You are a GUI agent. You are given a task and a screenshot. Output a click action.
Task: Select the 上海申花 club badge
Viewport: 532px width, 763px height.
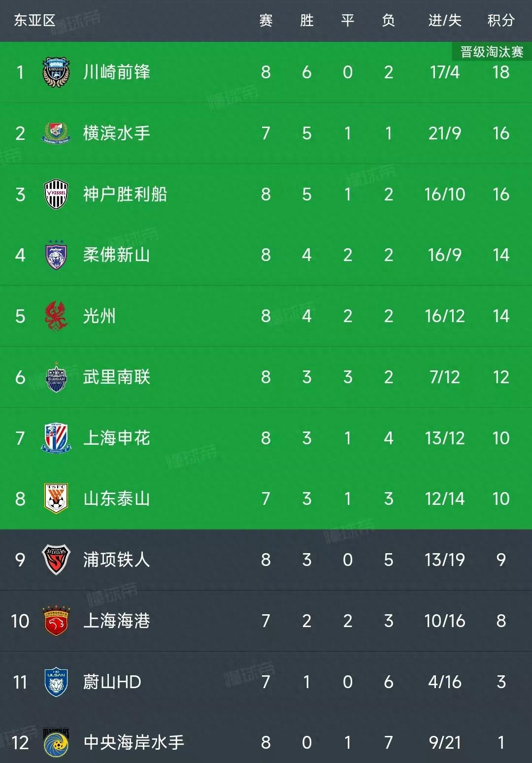(56, 438)
